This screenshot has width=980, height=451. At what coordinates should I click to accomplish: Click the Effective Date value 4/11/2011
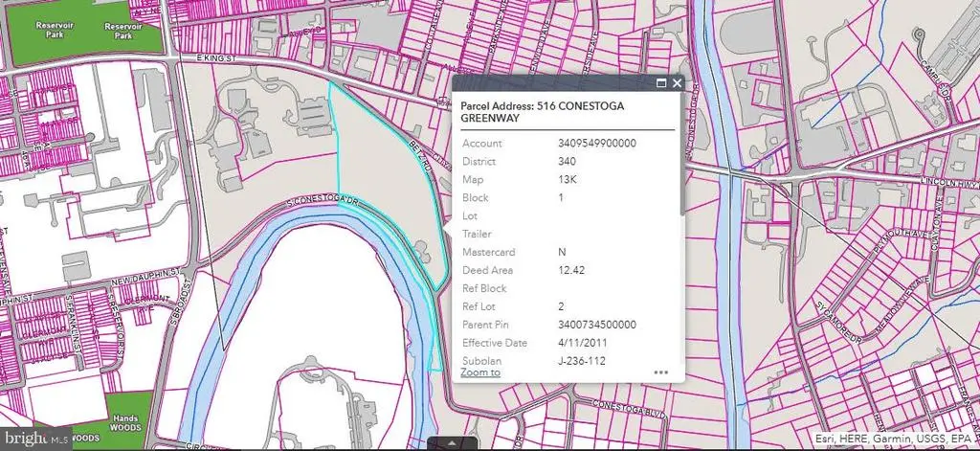tap(583, 343)
